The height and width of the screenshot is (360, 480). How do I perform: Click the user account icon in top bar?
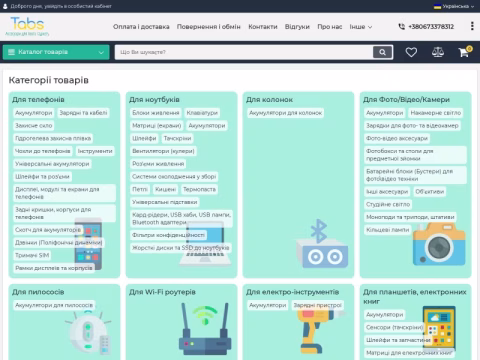coord(5,6)
